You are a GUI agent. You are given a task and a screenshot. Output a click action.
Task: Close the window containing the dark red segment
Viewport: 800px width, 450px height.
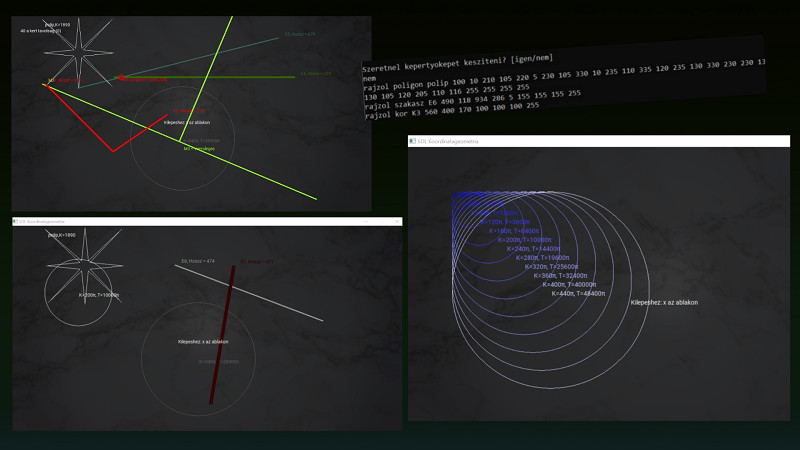coord(397,220)
